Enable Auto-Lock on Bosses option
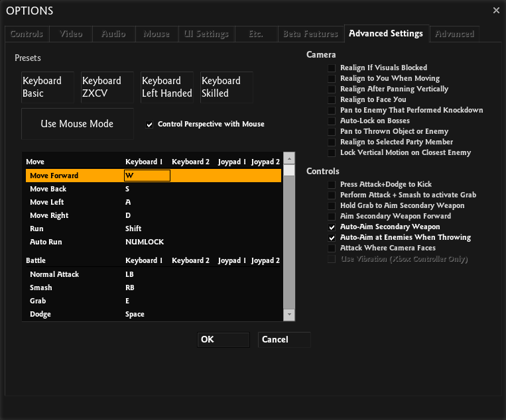This screenshot has width=506, height=420. (x=332, y=121)
